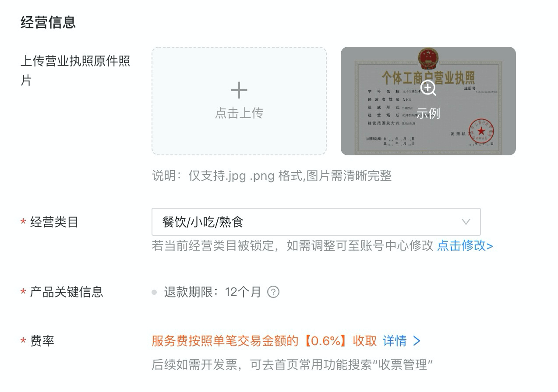Open the 详情 fee details link

tap(395, 341)
